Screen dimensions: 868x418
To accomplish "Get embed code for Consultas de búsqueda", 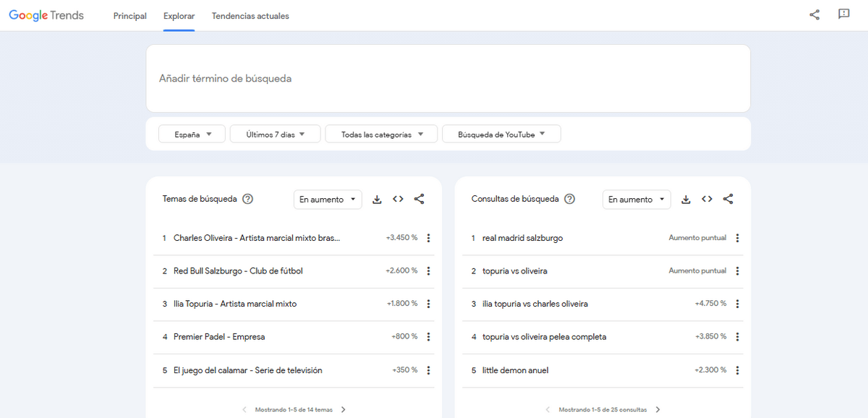I will pyautogui.click(x=707, y=200).
